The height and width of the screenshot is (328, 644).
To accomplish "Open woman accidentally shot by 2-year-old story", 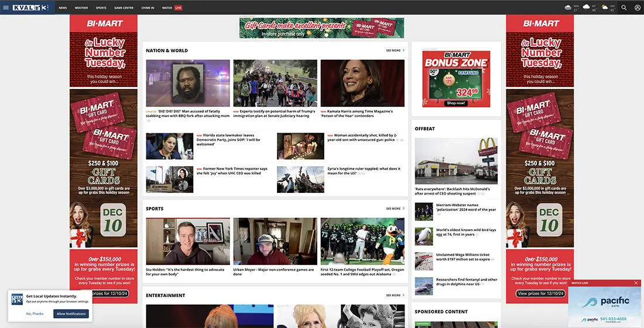I will tap(362, 137).
